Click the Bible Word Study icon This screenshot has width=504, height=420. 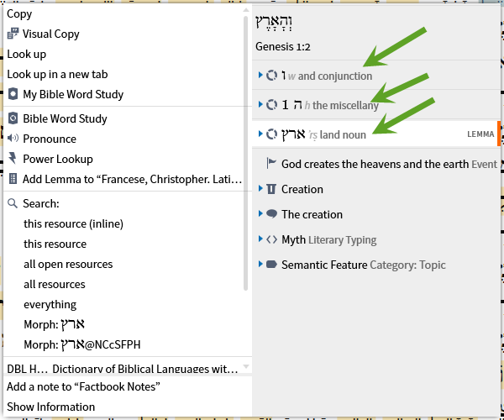click(13, 118)
